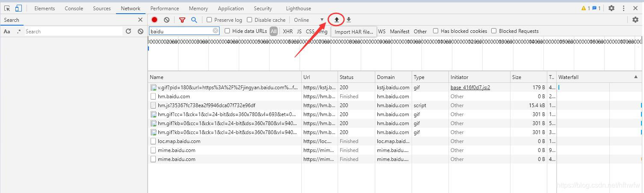Filter requests by XHR

tap(288, 31)
